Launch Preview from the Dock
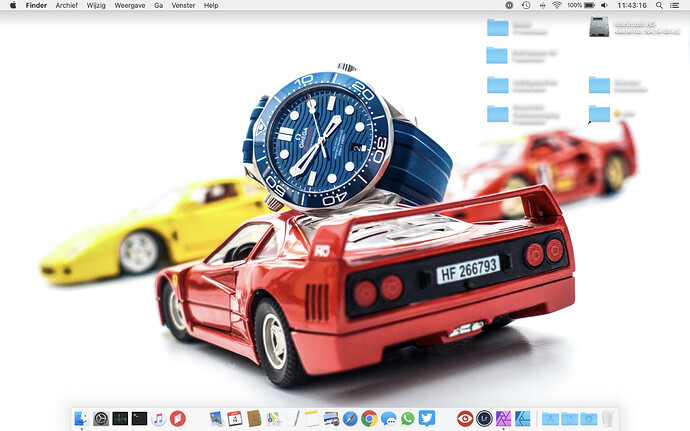The image size is (690, 431). coord(331,418)
